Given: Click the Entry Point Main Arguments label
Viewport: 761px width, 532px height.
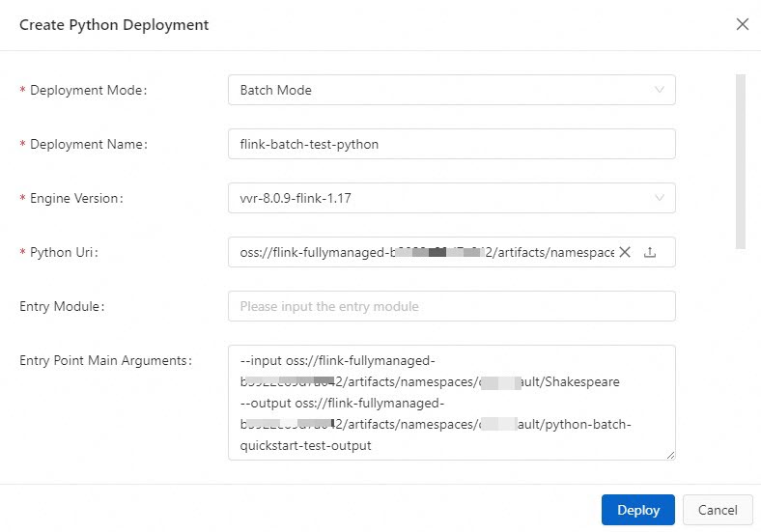Looking at the screenshot, I should click(106, 361).
